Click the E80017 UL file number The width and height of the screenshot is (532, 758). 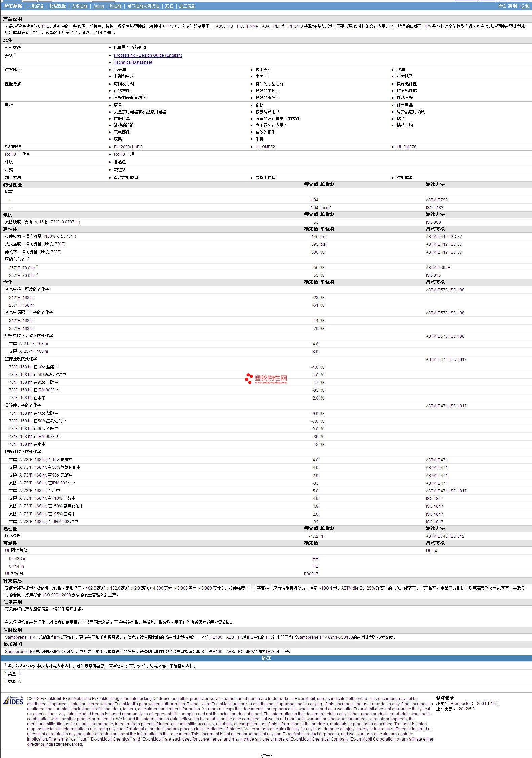pos(311,574)
